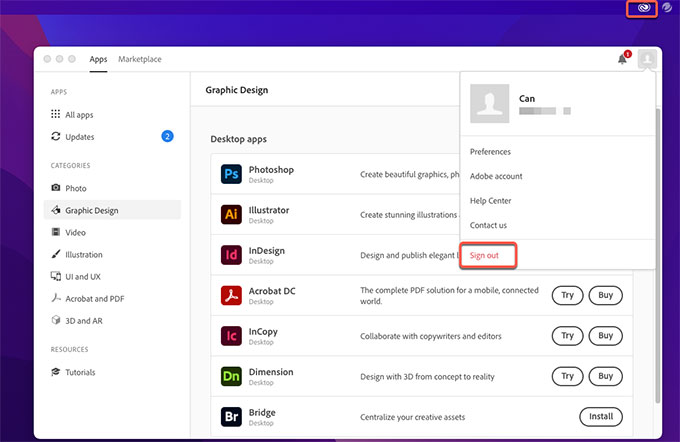
Task: Click the Illustration brush icon
Action: [56, 254]
